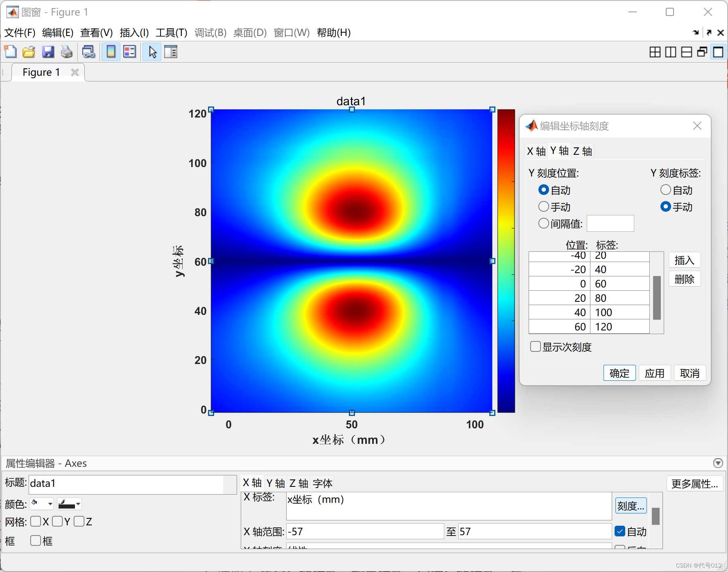Click the colorbar beside the plot
Image resolution: width=728 pixels, height=572 pixels.
506,261
